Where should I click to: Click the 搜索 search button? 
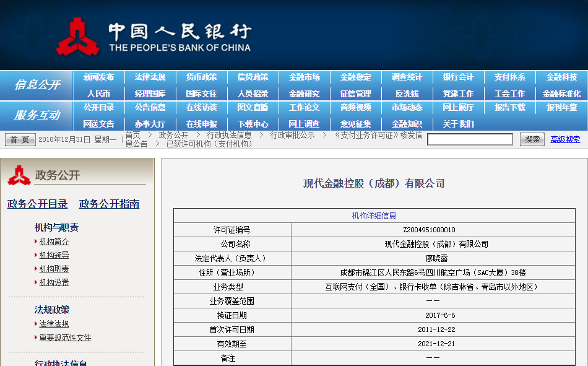tap(531, 139)
